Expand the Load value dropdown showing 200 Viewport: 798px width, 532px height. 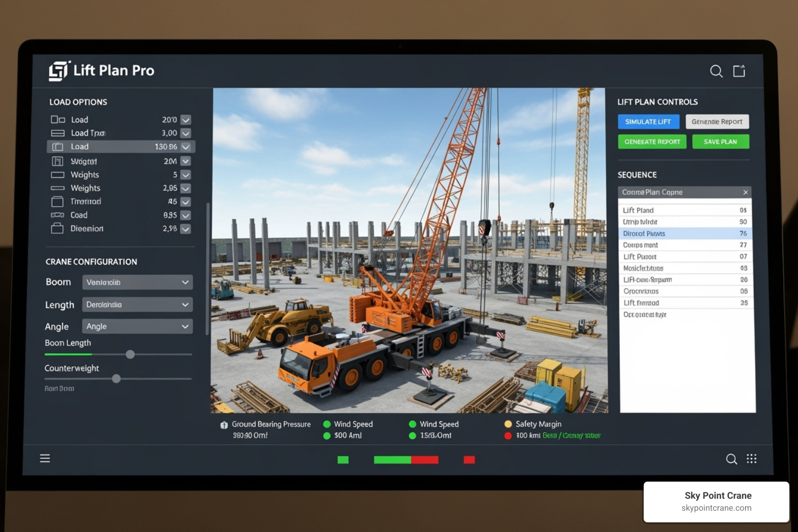point(185,119)
